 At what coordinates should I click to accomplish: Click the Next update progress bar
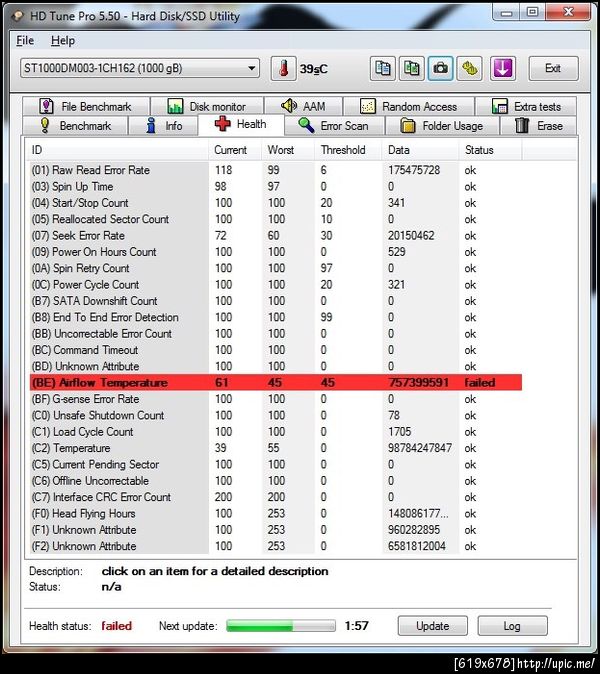pyautogui.click(x=281, y=626)
